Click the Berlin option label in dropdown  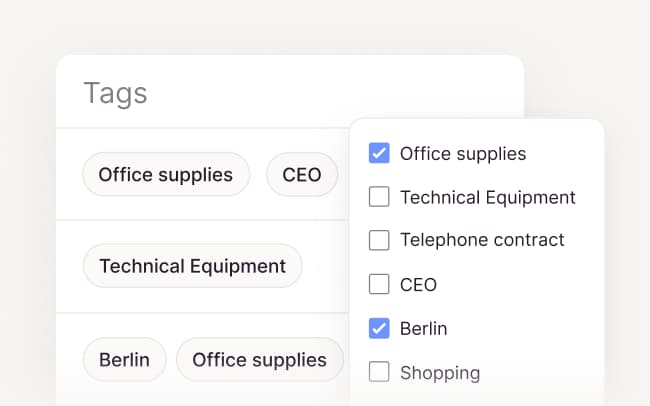pyautogui.click(x=423, y=328)
